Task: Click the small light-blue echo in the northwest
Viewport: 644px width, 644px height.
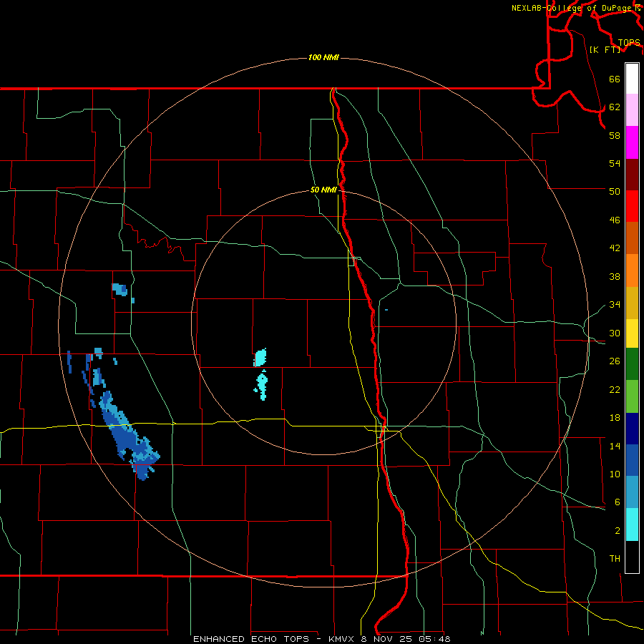Action: tap(120, 290)
